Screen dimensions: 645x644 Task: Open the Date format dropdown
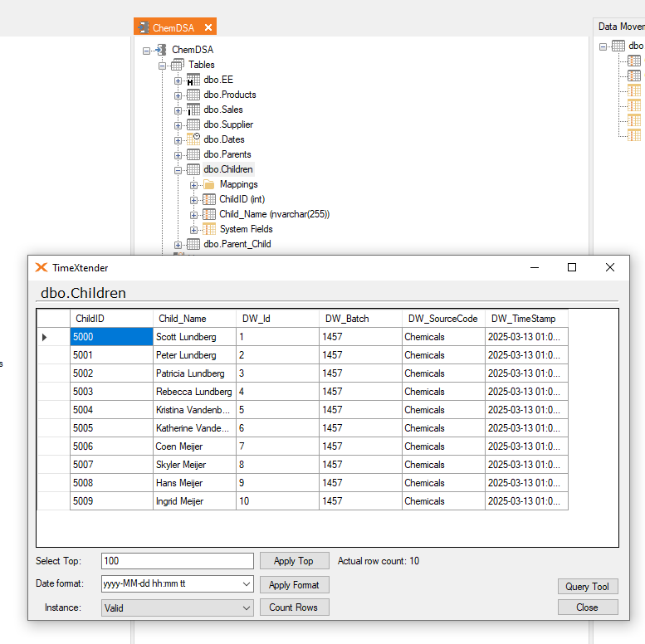(x=247, y=584)
